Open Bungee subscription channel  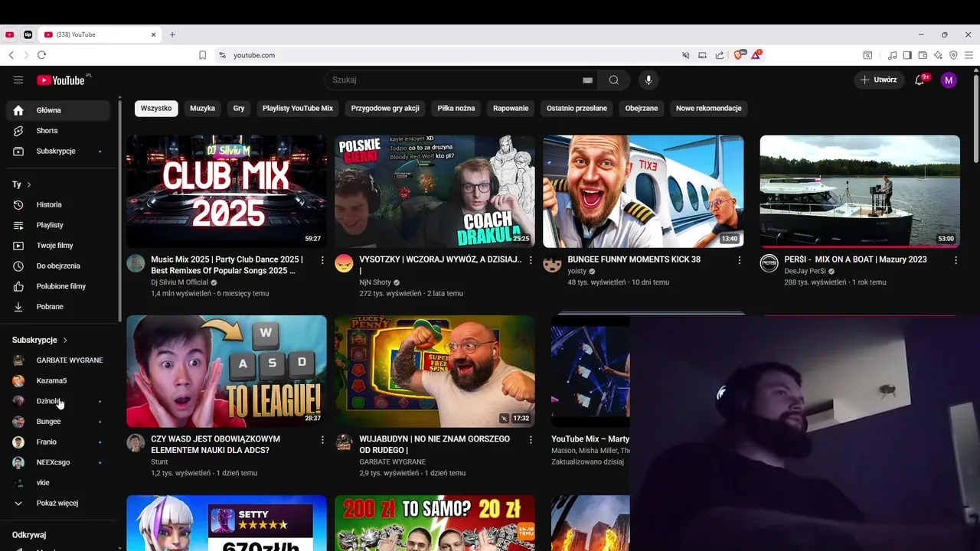[58, 422]
